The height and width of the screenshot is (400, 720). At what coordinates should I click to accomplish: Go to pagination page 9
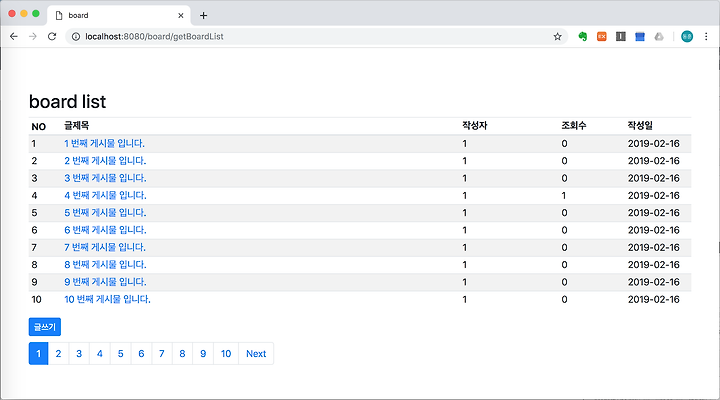point(203,354)
